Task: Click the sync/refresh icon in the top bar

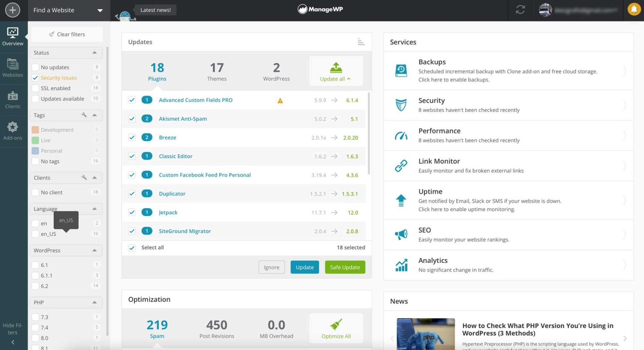Action: pos(520,10)
